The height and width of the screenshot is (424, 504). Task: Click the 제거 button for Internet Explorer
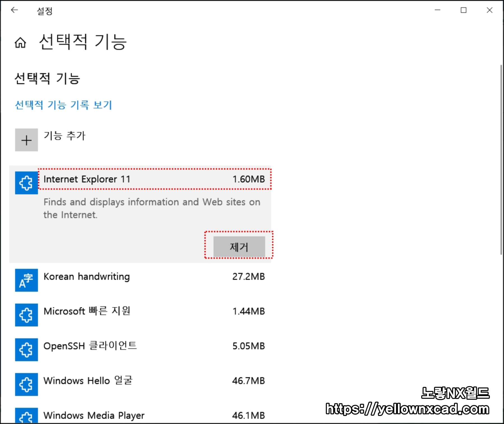[x=239, y=247]
